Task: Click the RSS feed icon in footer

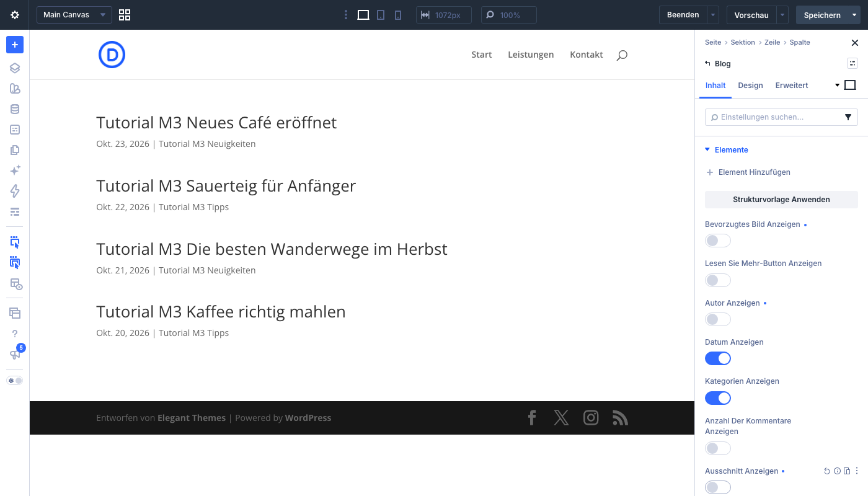Action: (621, 418)
